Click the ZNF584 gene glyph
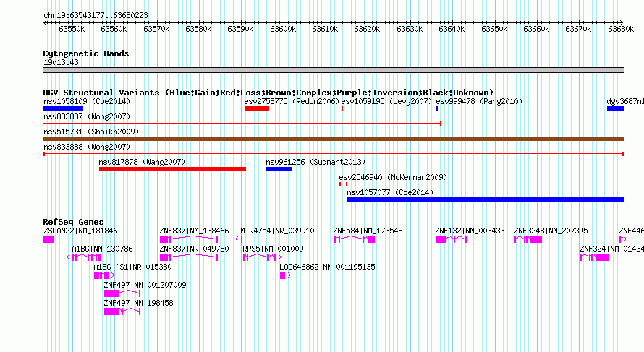This screenshot has height=352, width=644. tap(354, 239)
